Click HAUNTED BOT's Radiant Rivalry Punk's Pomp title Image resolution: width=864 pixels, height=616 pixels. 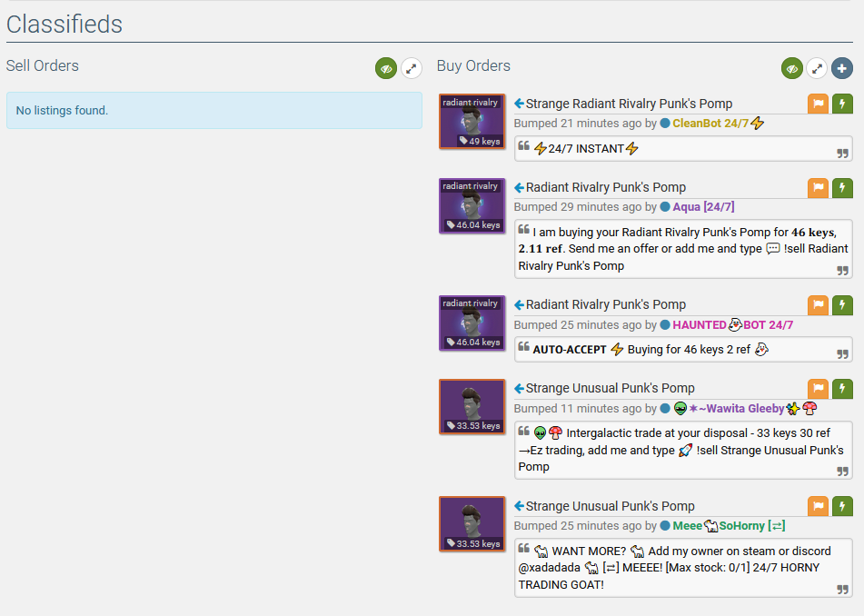[606, 304]
